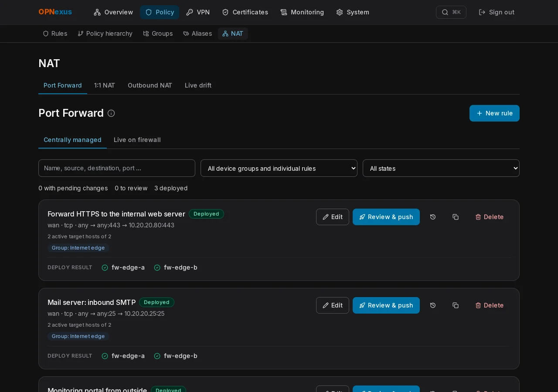558x392 pixels.
Task: Click fw-edge-b deploy result under Mail server
Action: pos(176,356)
